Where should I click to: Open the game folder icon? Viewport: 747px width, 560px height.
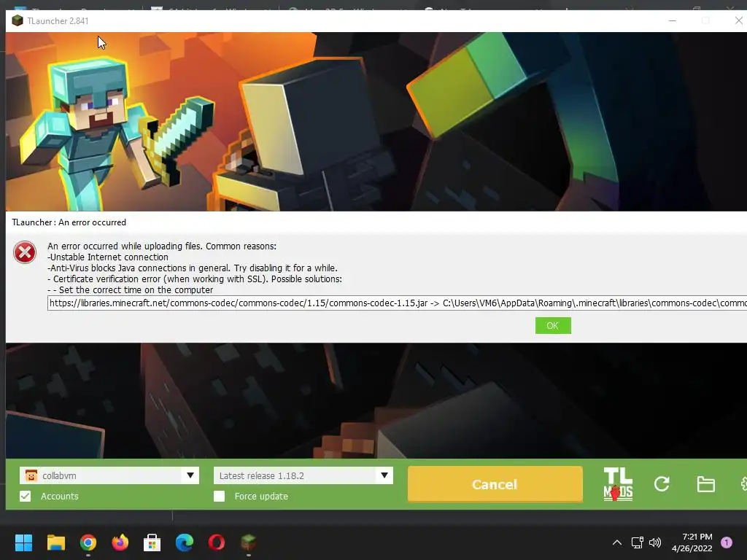pyautogui.click(x=705, y=484)
